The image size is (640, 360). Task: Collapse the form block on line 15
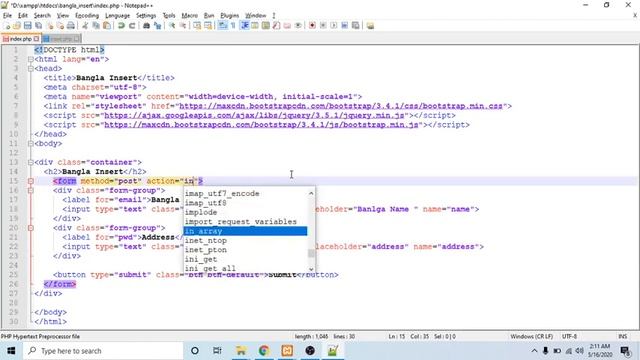coord(31,181)
